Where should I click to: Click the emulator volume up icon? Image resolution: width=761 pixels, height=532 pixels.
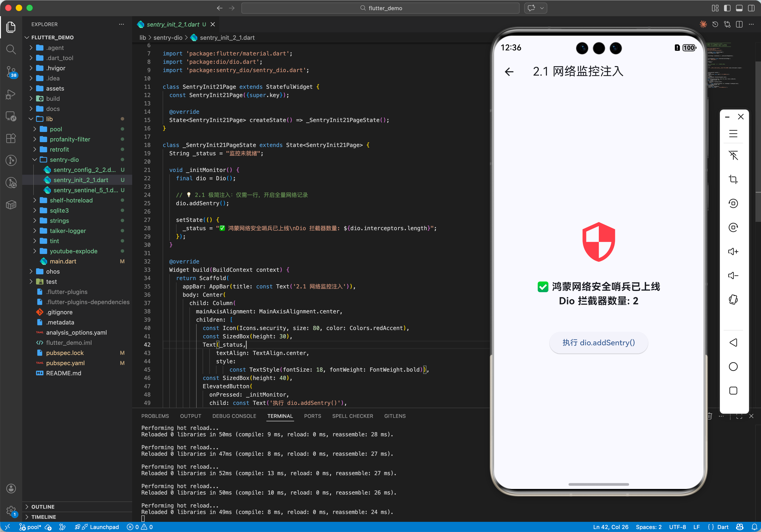733,252
